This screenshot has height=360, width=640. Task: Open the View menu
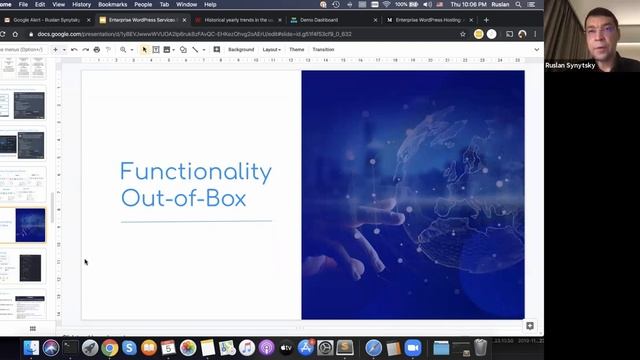point(58,4)
